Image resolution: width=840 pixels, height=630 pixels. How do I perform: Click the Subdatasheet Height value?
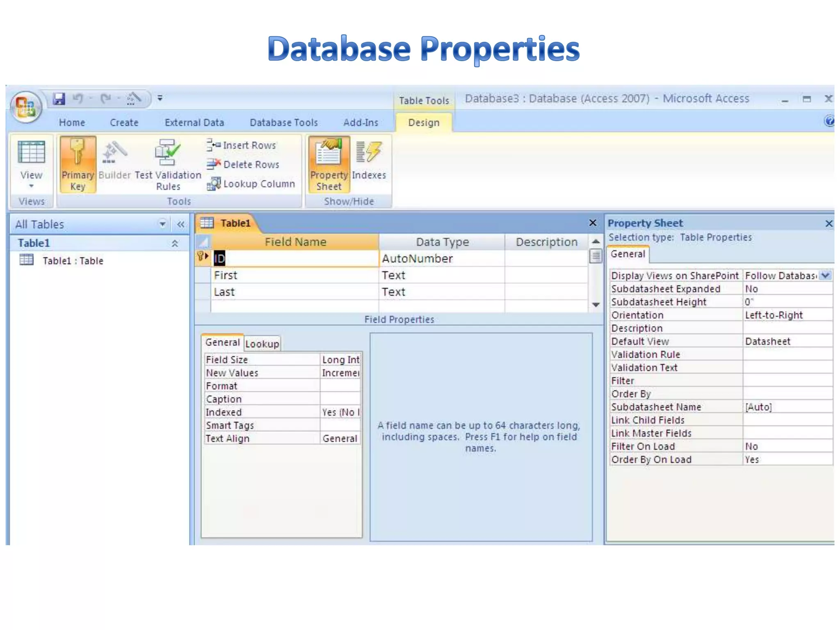787,302
